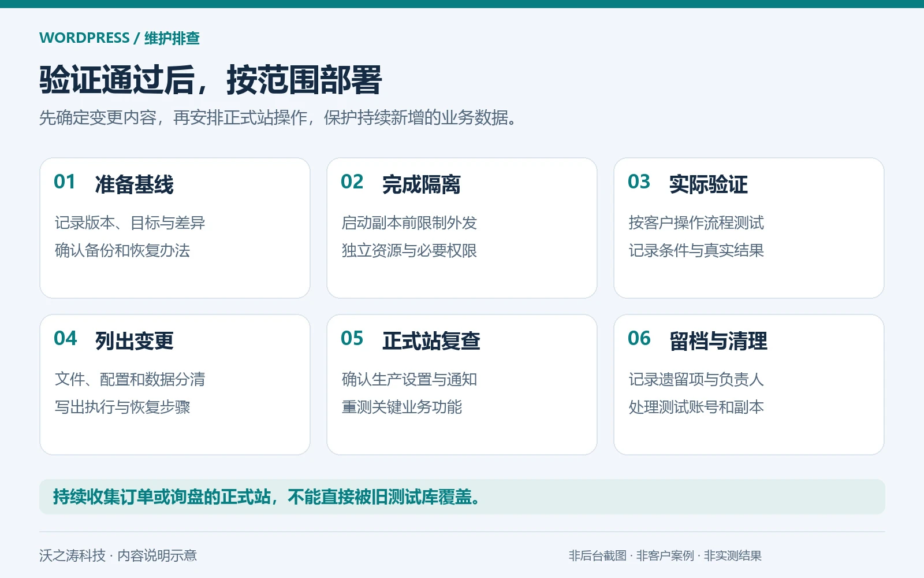
Task: Click the line '处理测试账号和副本'
Action: click(x=696, y=407)
